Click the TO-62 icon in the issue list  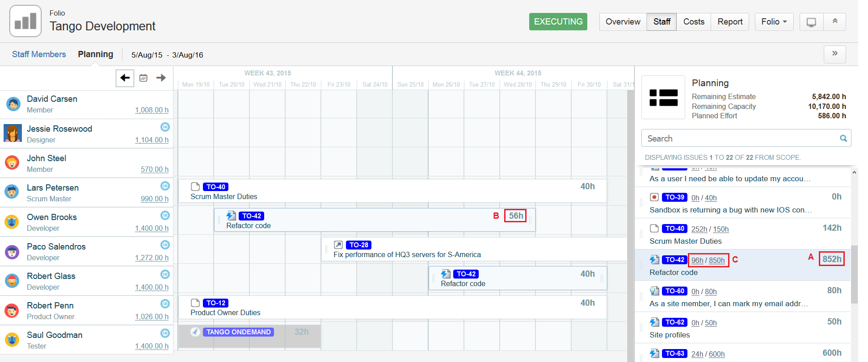point(654,322)
